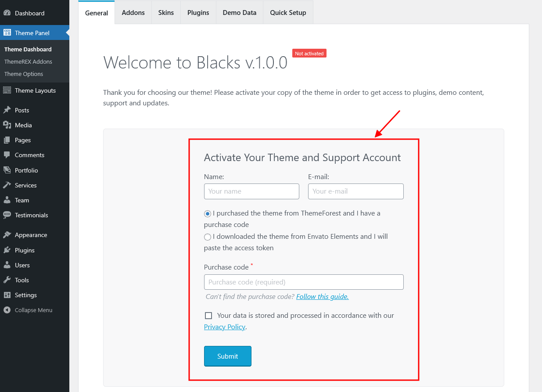Open the Skins tab
Screen dimensions: 542x392
166,12
